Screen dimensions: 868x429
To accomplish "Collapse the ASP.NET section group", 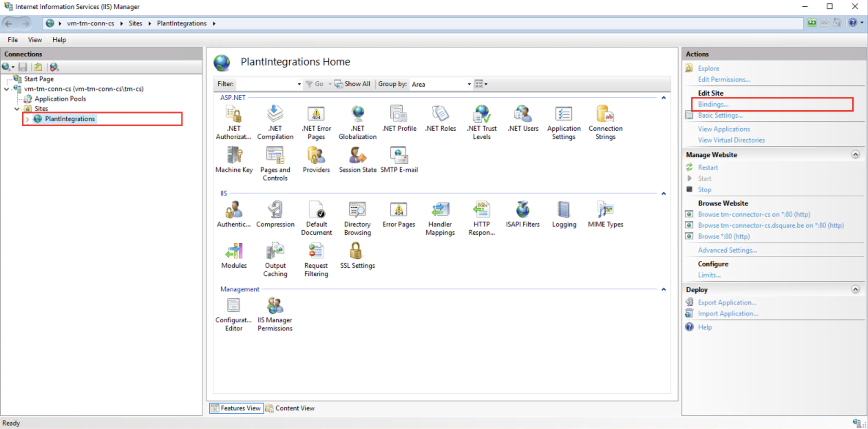I will point(663,98).
